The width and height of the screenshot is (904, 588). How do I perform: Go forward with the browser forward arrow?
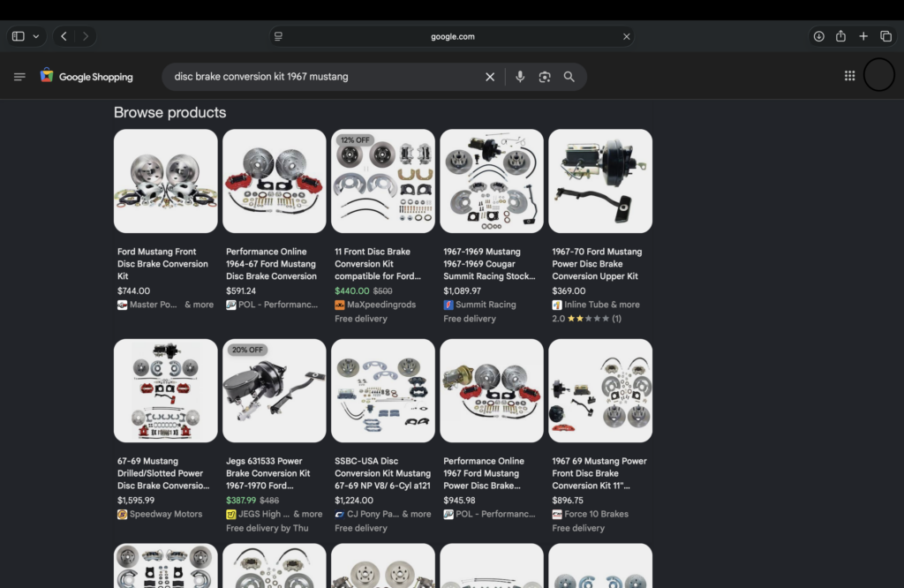pyautogui.click(x=86, y=36)
